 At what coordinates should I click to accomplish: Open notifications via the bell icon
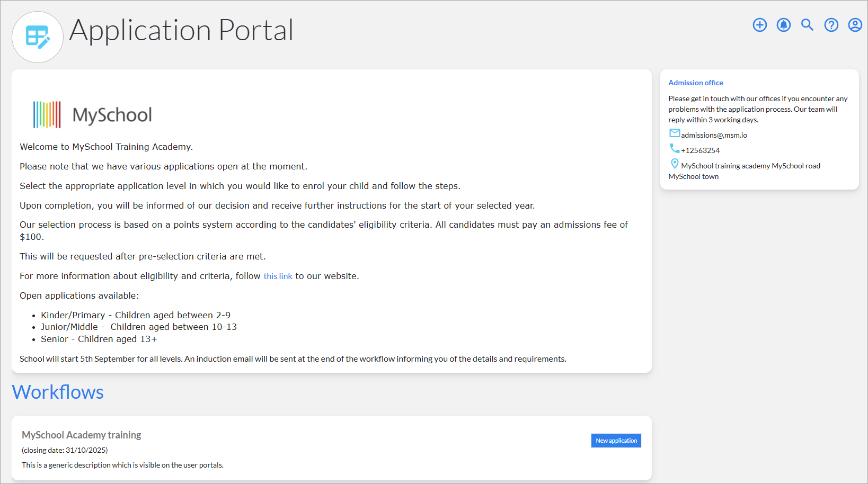[x=783, y=24]
